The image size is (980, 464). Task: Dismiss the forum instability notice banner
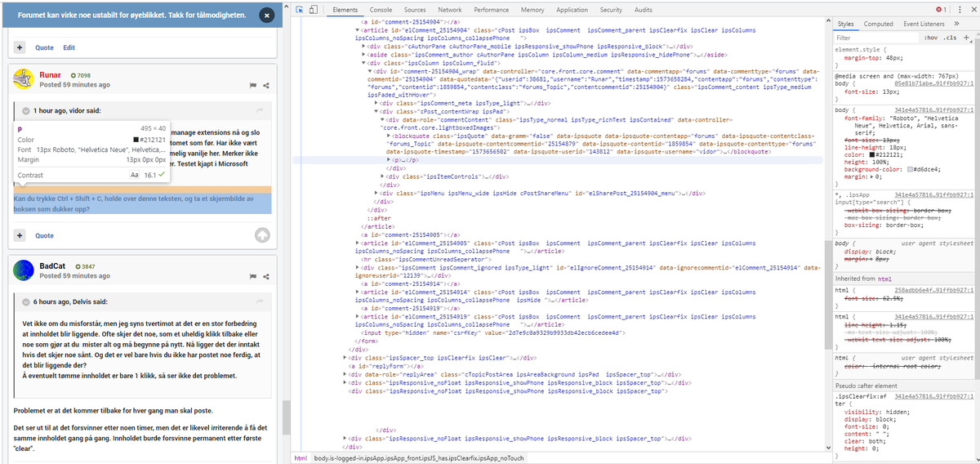pyautogui.click(x=266, y=16)
